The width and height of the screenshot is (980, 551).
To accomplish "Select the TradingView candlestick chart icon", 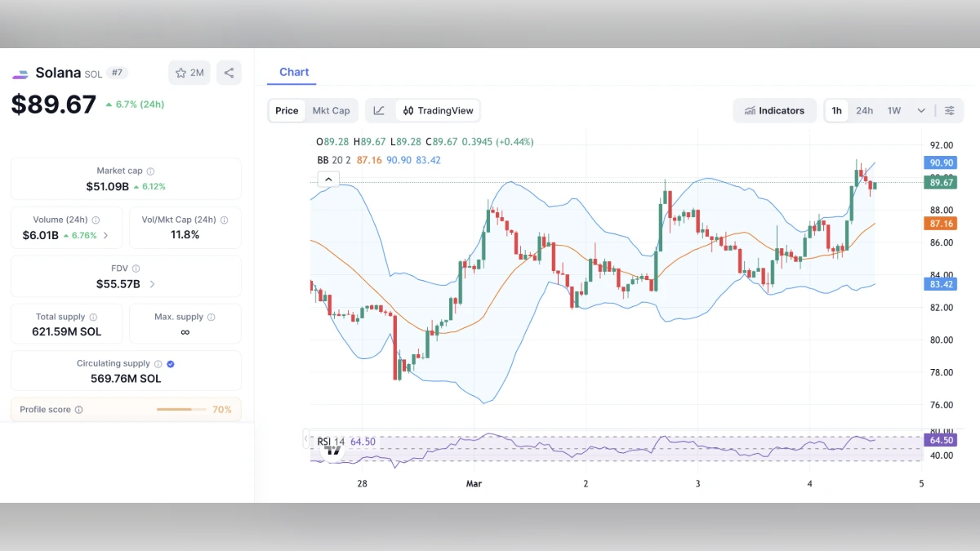I will point(408,110).
